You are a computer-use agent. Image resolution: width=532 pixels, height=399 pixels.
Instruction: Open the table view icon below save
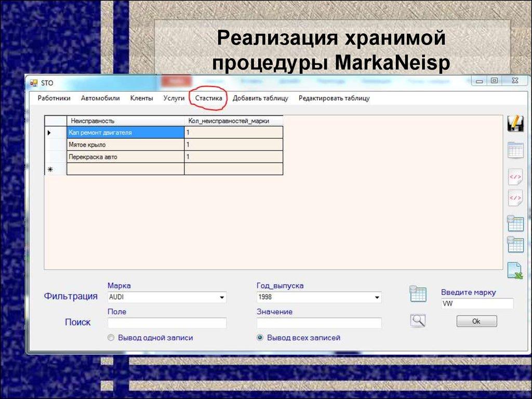514,150
